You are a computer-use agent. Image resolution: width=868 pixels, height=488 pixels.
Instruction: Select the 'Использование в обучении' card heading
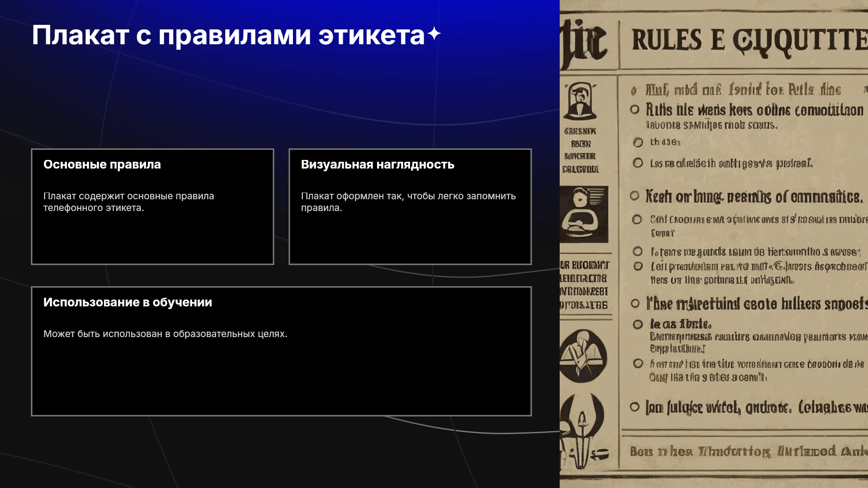(x=127, y=302)
